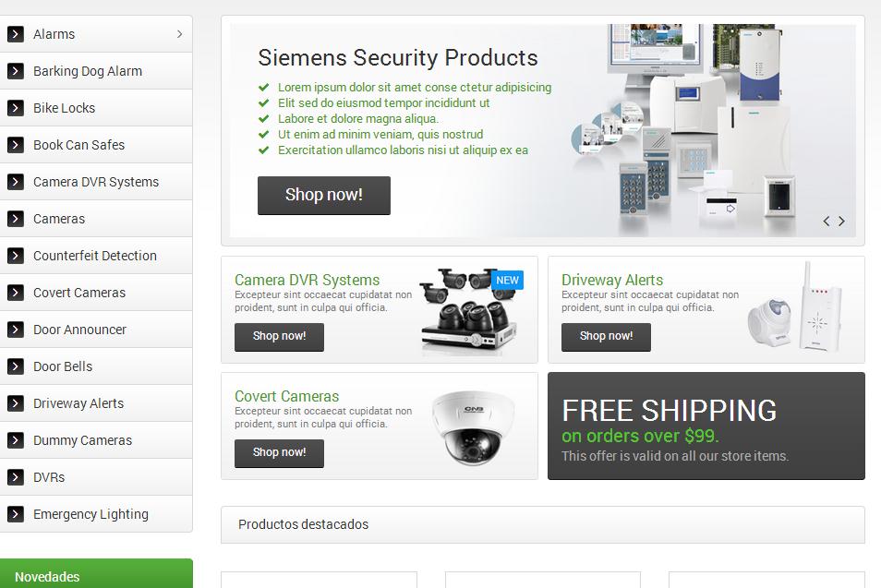Open the Counterfeit Detection category
This screenshot has height=588, width=881.
point(95,256)
